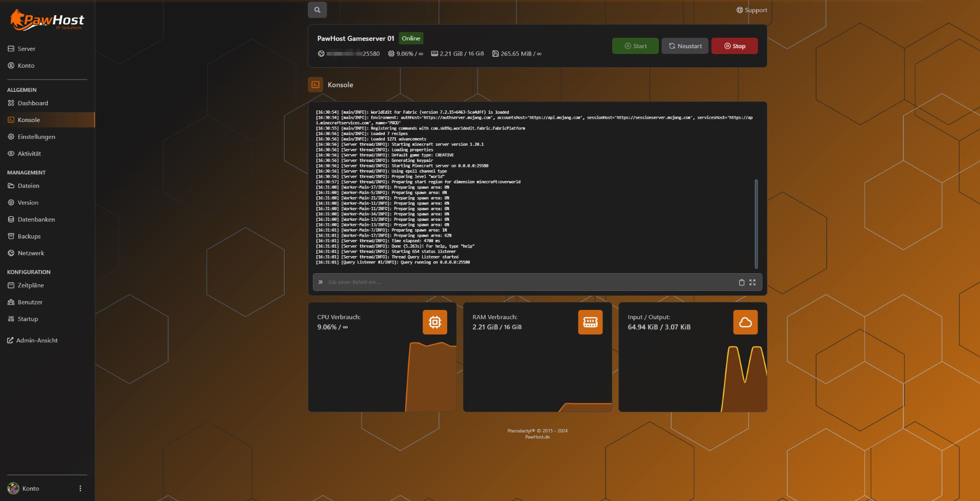Open the Support link
980x501 pixels.
pyautogui.click(x=752, y=10)
